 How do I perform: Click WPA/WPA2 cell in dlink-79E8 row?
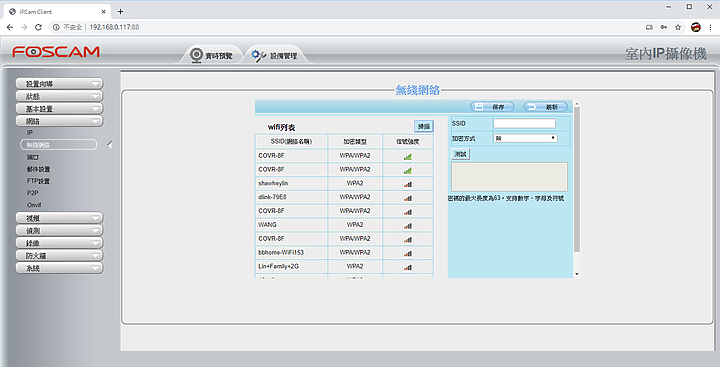pyautogui.click(x=355, y=197)
